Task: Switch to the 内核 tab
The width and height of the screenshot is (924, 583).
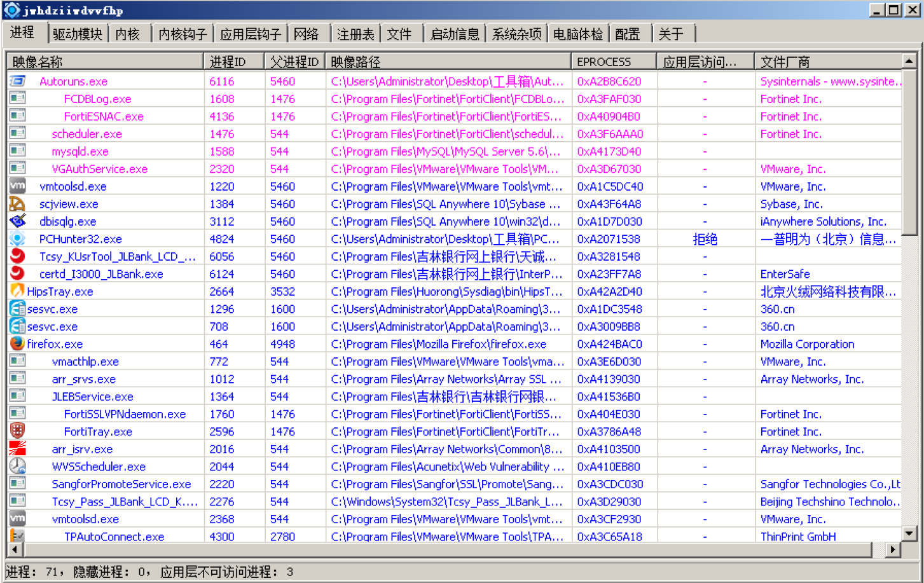Action: [128, 34]
